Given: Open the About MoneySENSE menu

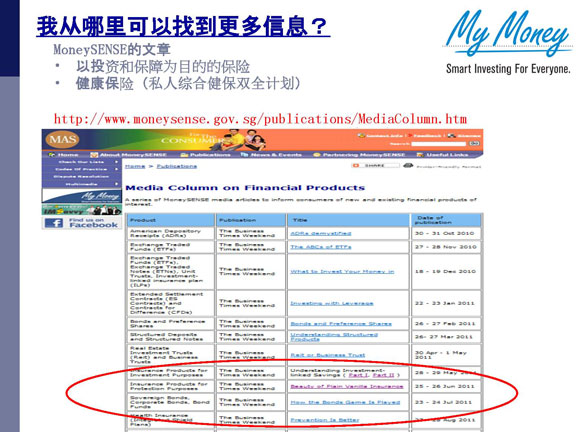Looking at the screenshot, I should 133,155.
